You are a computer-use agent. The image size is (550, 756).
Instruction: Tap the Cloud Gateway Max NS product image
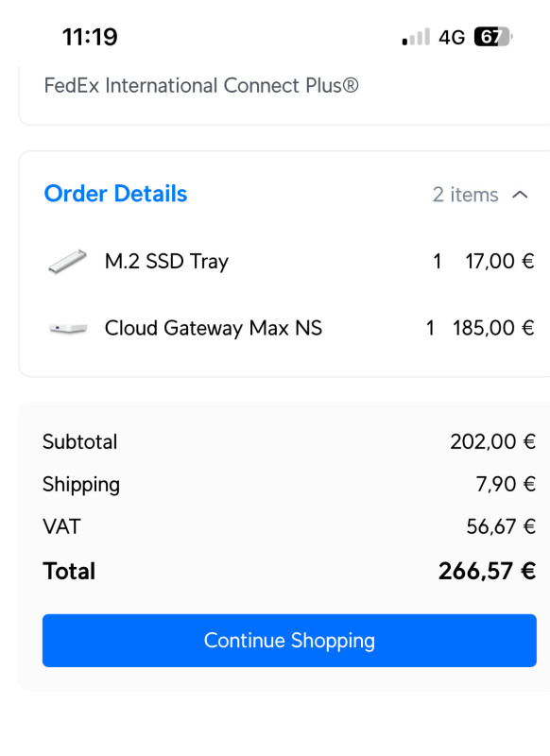click(x=68, y=328)
